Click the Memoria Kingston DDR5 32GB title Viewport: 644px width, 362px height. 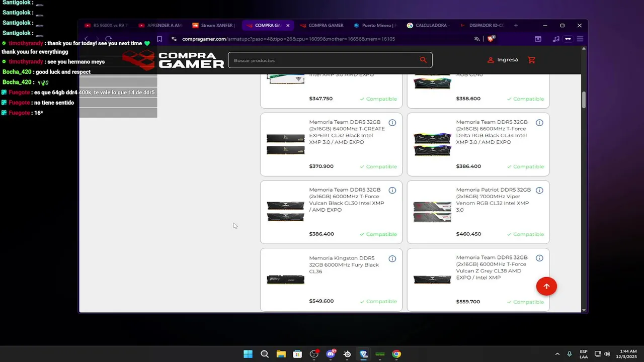pyautogui.click(x=344, y=264)
